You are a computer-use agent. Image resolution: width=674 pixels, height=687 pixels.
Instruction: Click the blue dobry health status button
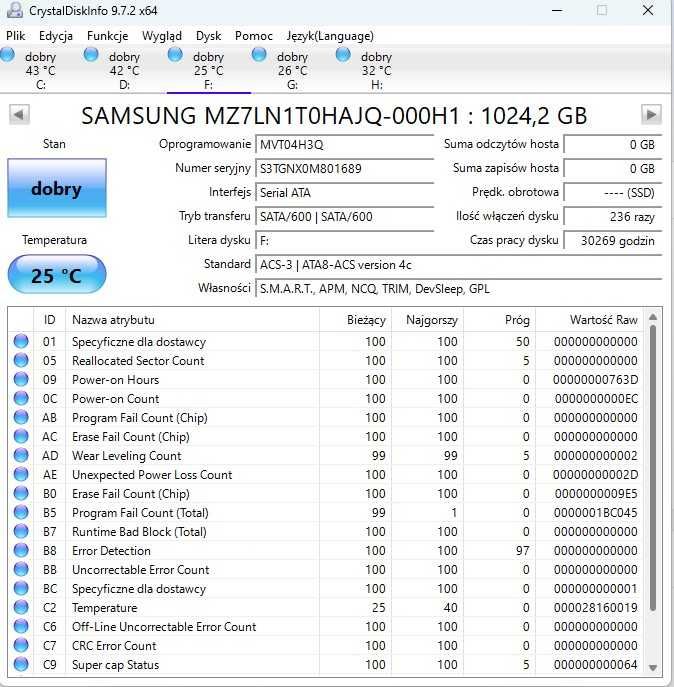(57, 188)
